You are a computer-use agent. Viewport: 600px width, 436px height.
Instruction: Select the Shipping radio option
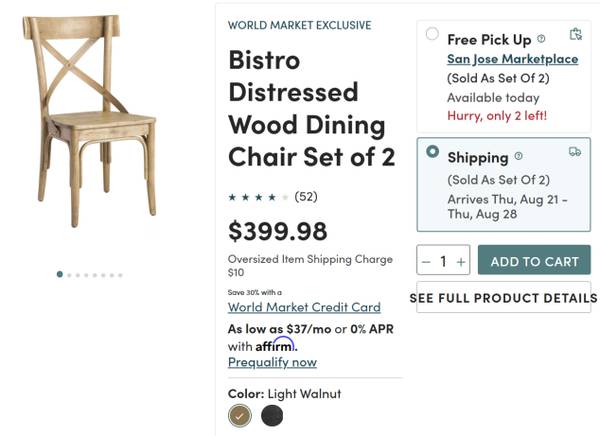pos(432,152)
